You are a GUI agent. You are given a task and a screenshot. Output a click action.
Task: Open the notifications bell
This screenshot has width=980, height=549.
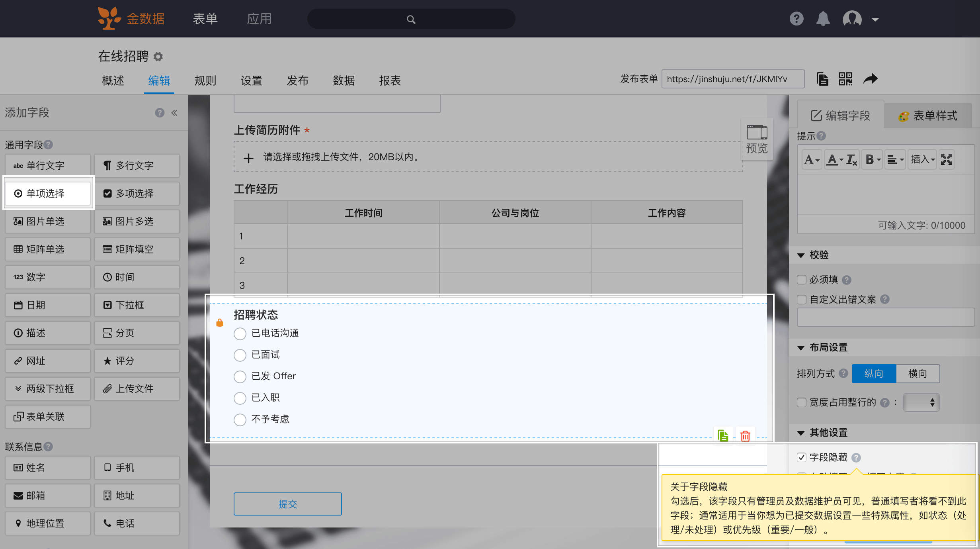823,19
